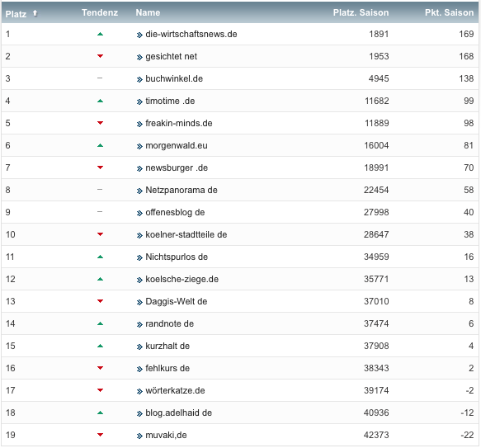481x448 pixels.
Task: Click green up arrow for kurzhalt de
Action: [x=100, y=347]
